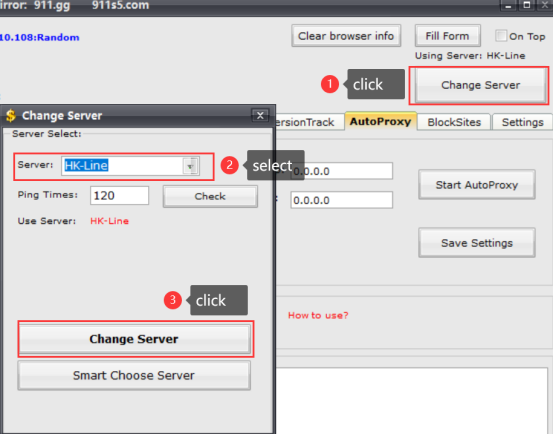Click the dollar sign icon in dialog title
Viewport: 554px width, 434px height.
click(11, 116)
